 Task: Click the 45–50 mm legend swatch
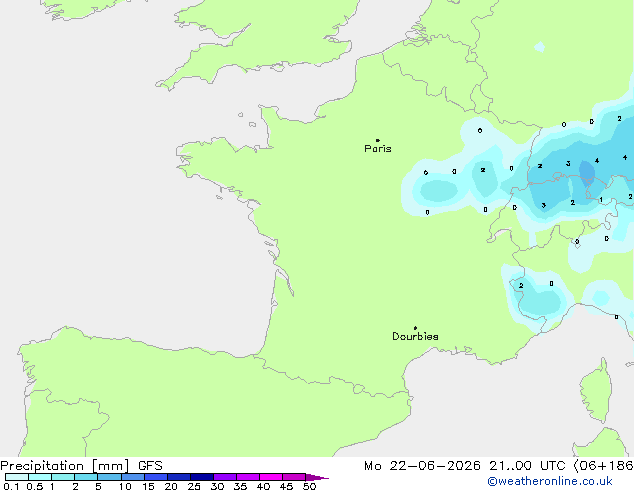click(x=294, y=477)
